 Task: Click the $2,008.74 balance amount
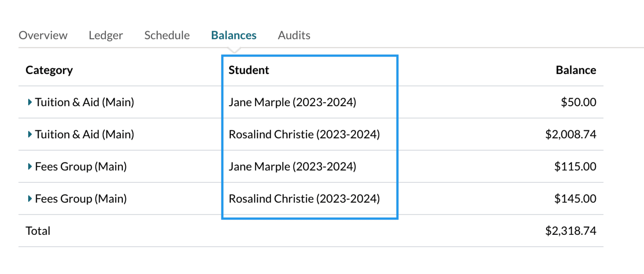(x=570, y=134)
